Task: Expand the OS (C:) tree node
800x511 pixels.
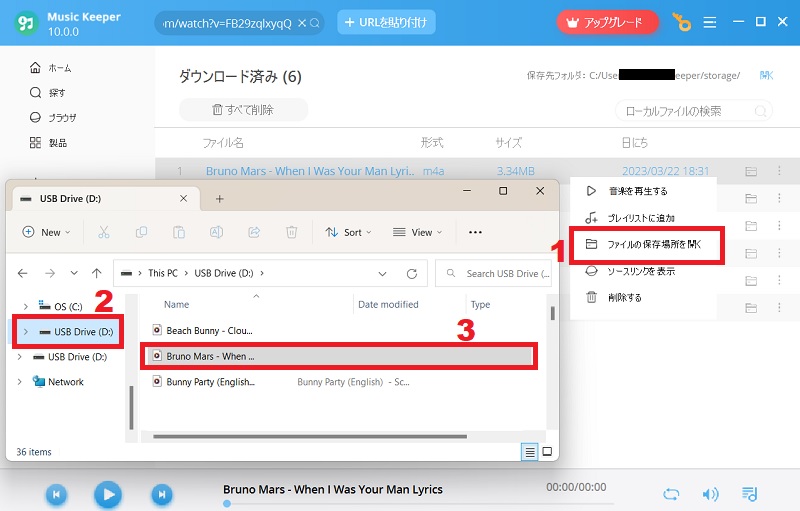Action: point(25,304)
